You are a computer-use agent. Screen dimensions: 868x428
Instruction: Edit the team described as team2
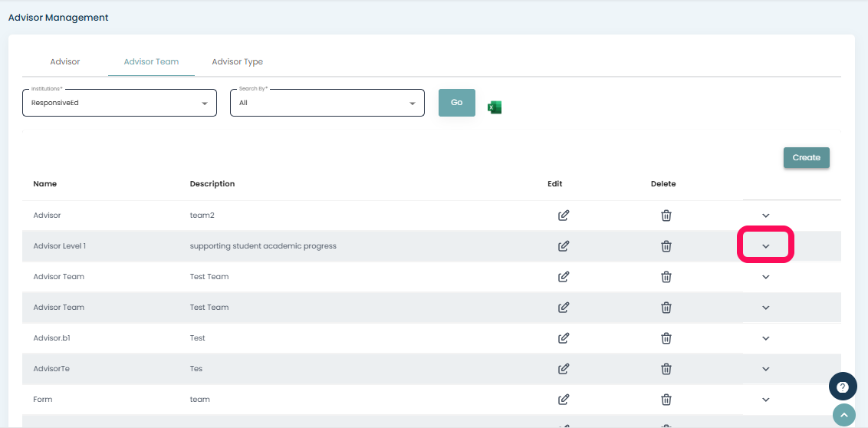click(564, 216)
